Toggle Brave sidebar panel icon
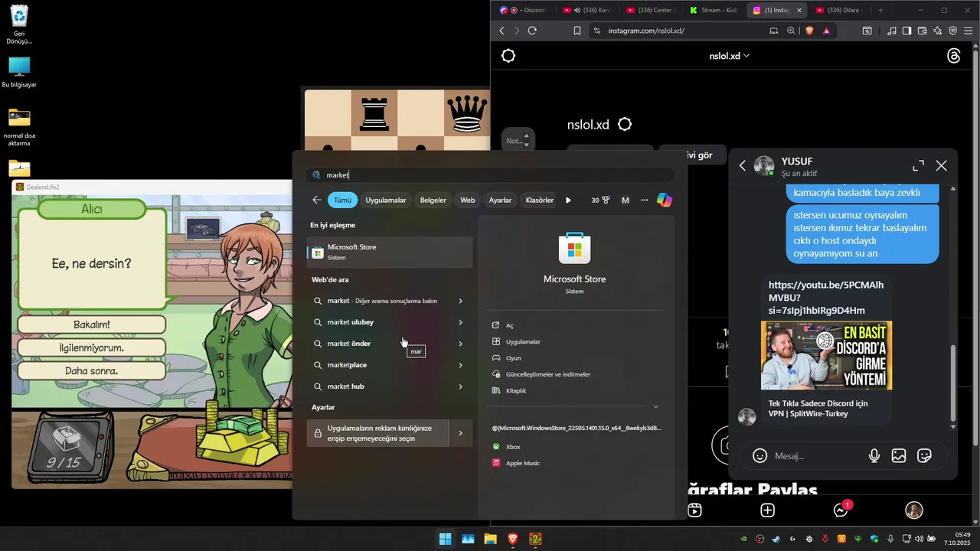This screenshot has height=551, width=980. point(906,31)
